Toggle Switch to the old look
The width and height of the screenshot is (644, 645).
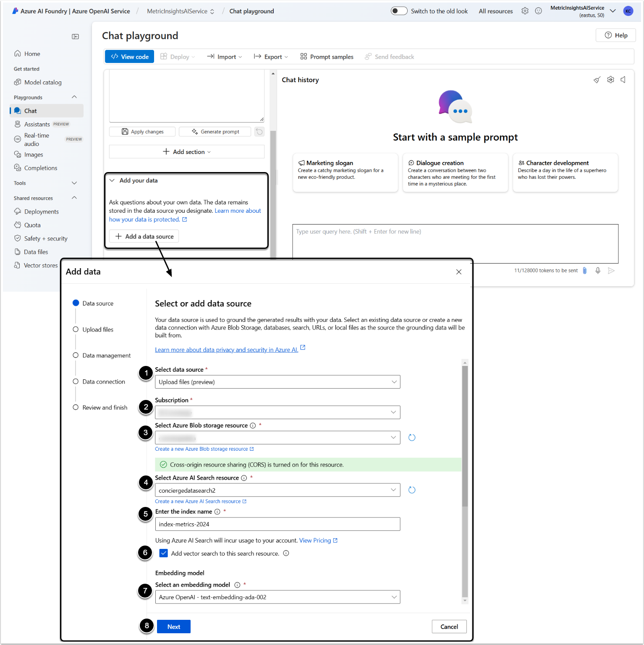[x=399, y=11]
